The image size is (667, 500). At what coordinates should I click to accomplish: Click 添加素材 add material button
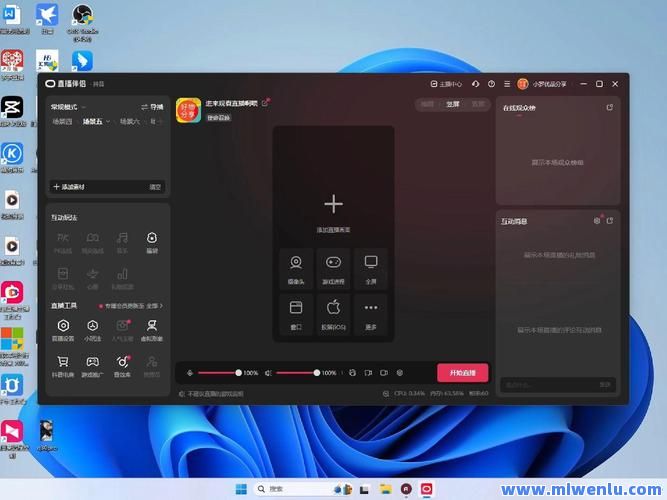[69, 187]
